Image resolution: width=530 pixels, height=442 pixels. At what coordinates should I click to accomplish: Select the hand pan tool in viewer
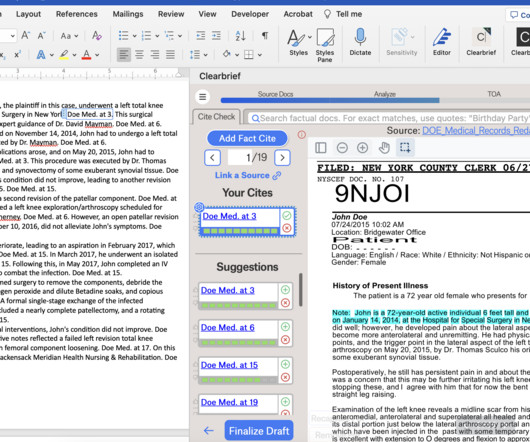[384, 148]
